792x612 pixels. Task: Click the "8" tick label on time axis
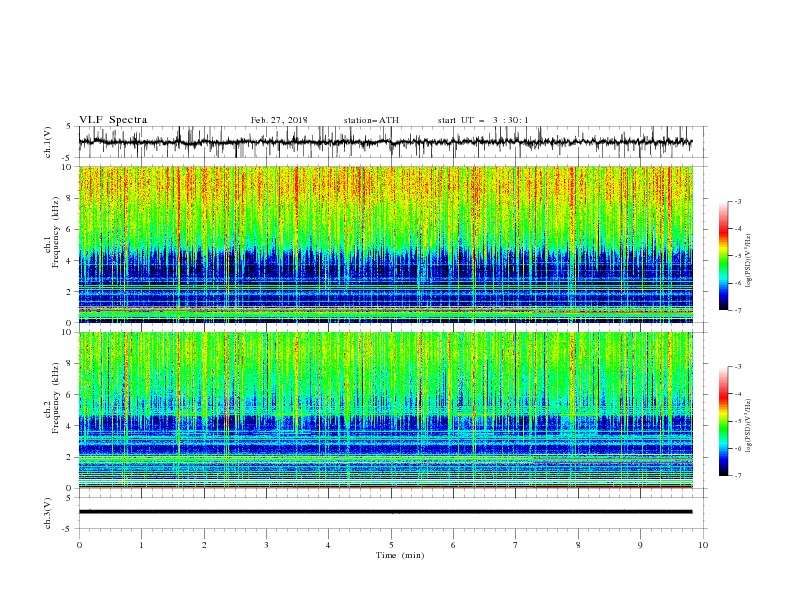578,545
